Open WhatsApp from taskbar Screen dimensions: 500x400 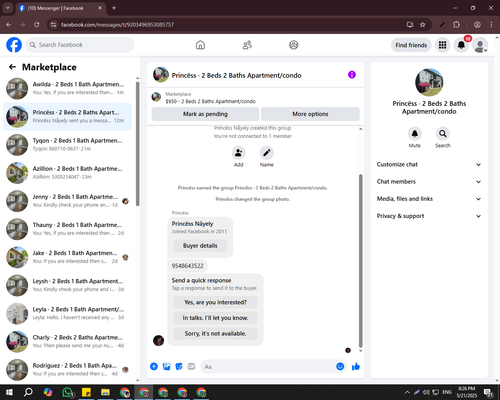click(68, 392)
